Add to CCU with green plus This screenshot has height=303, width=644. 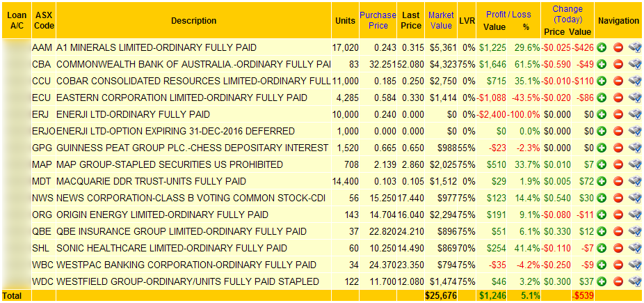pos(602,81)
